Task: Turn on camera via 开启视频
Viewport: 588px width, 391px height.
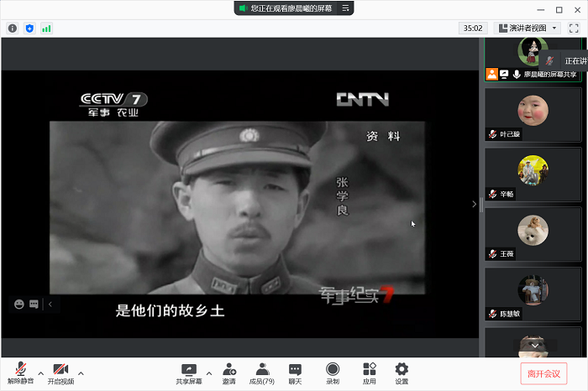Action: 60,373
